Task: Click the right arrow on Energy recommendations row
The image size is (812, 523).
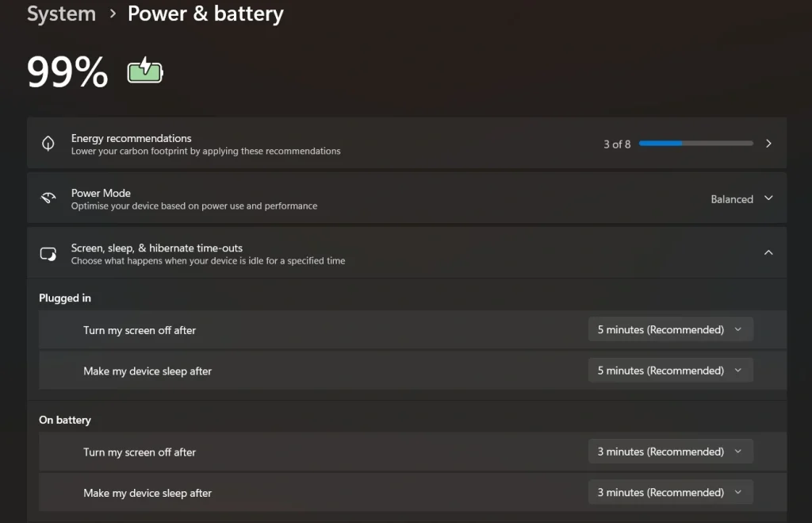Action: point(768,143)
